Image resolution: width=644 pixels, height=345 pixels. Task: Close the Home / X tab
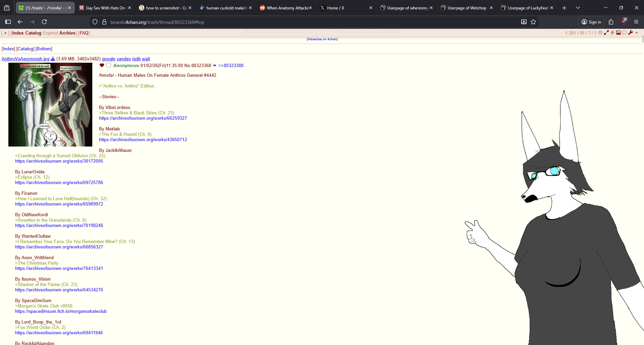pos(371,8)
